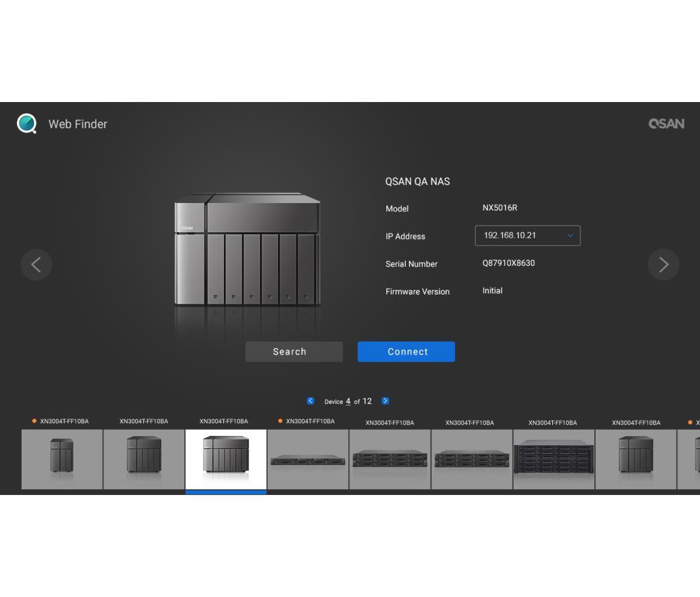The image size is (700, 597).
Task: Open the IP Address dropdown 192.168.10.21
Action: click(528, 236)
